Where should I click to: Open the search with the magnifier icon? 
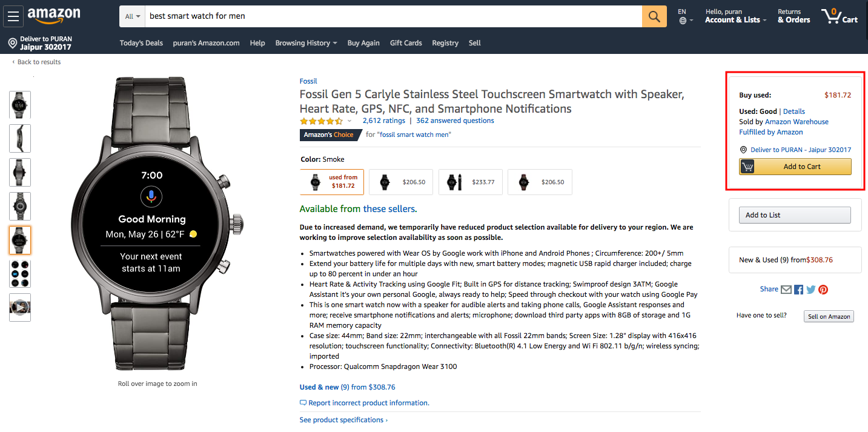(x=654, y=16)
